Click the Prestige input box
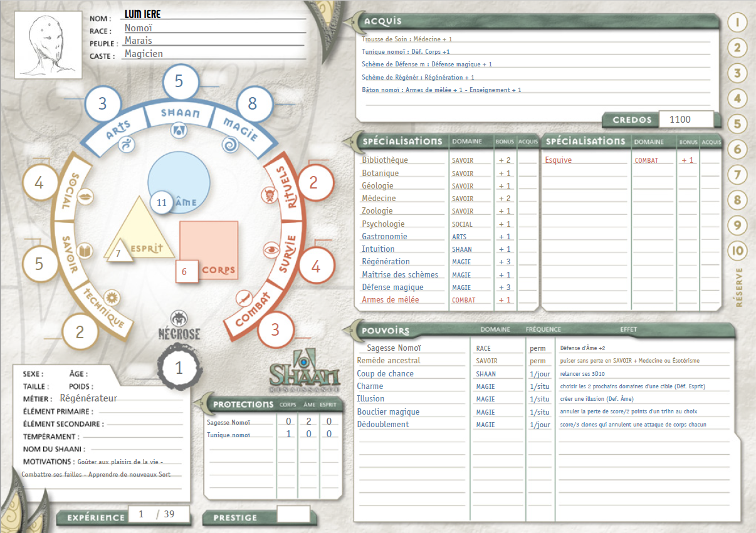This screenshot has height=533, width=756. (x=293, y=514)
